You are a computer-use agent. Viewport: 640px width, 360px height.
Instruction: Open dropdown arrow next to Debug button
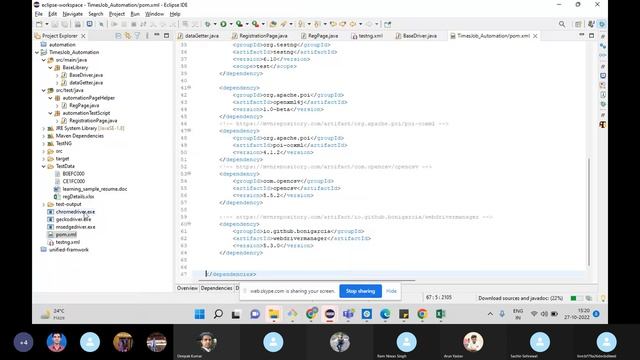coord(215,24)
